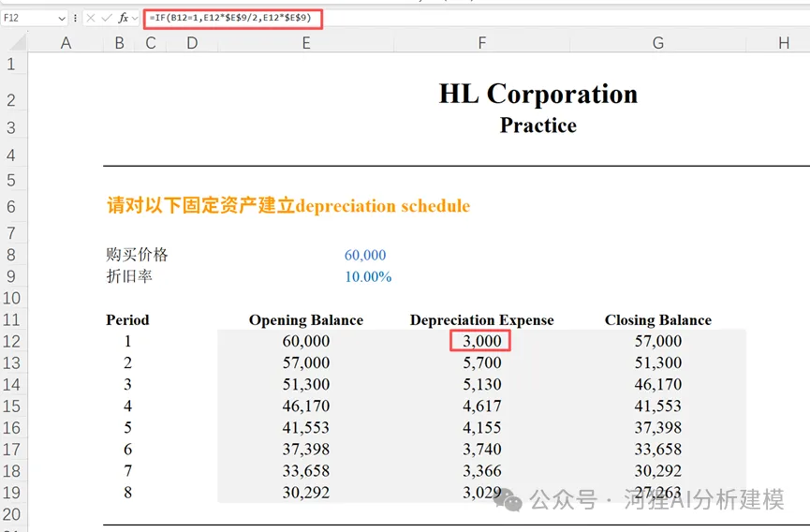
Task: Select the purchase price cell 60,000
Action: tap(365, 255)
